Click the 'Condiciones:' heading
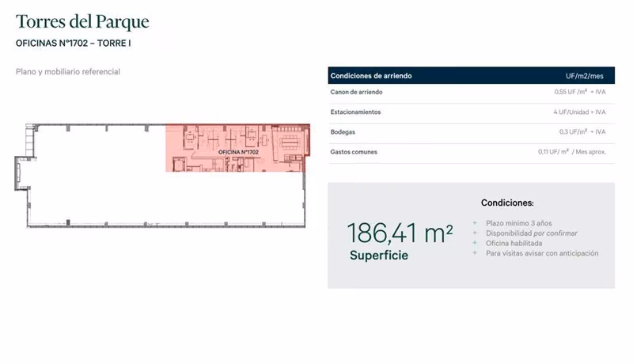633x364 pixels. pyautogui.click(x=507, y=203)
